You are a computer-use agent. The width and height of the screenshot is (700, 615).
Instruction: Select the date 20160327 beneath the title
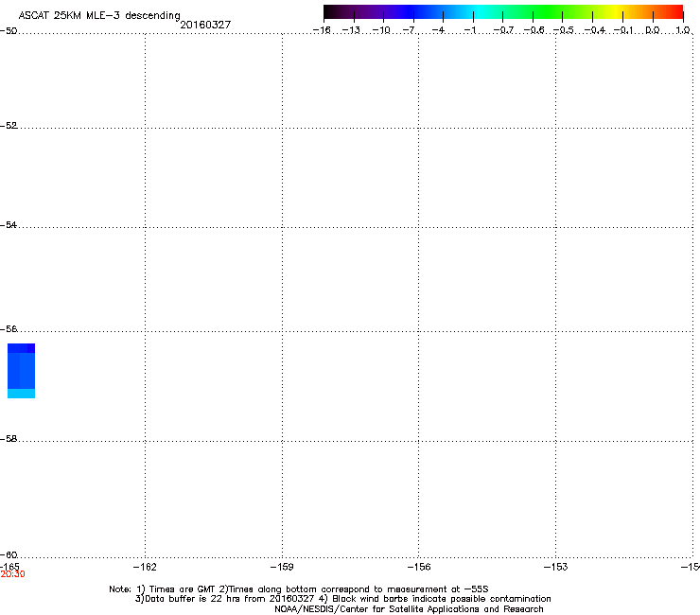[x=205, y=25]
